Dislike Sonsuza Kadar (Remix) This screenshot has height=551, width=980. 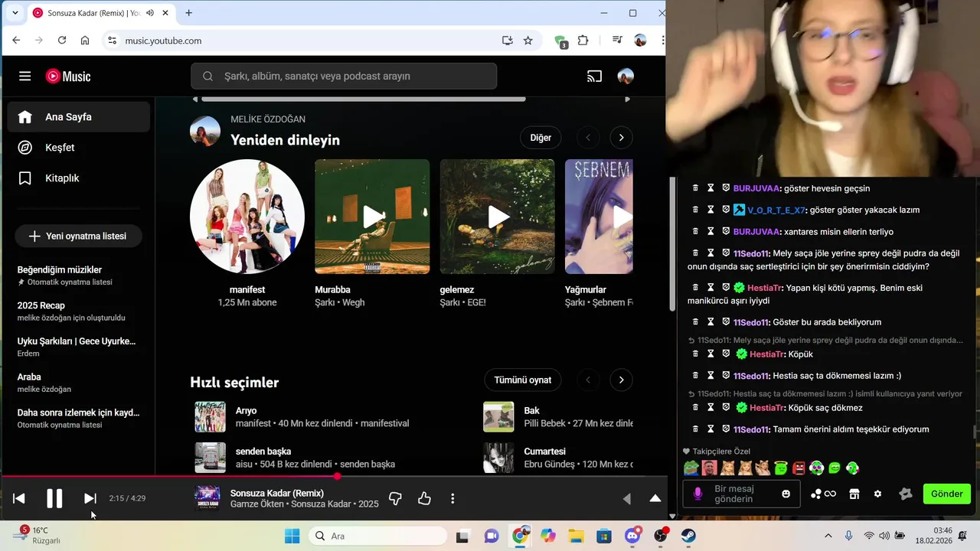[x=395, y=498]
